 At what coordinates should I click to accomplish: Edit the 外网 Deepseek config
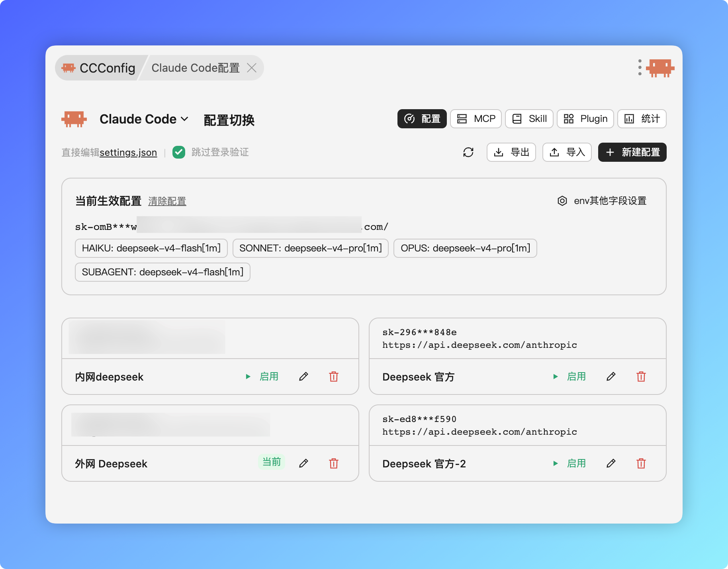tap(303, 463)
